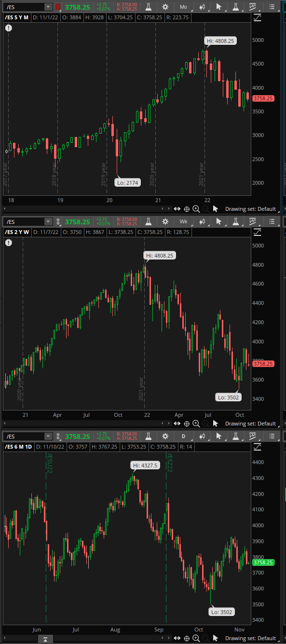Click exclamation alert icon in monthly chart

9,28
